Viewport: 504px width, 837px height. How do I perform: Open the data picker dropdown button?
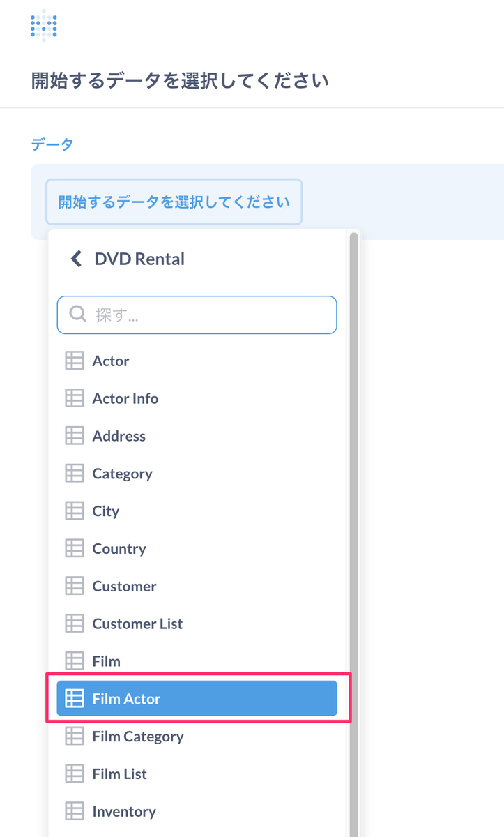(x=174, y=202)
